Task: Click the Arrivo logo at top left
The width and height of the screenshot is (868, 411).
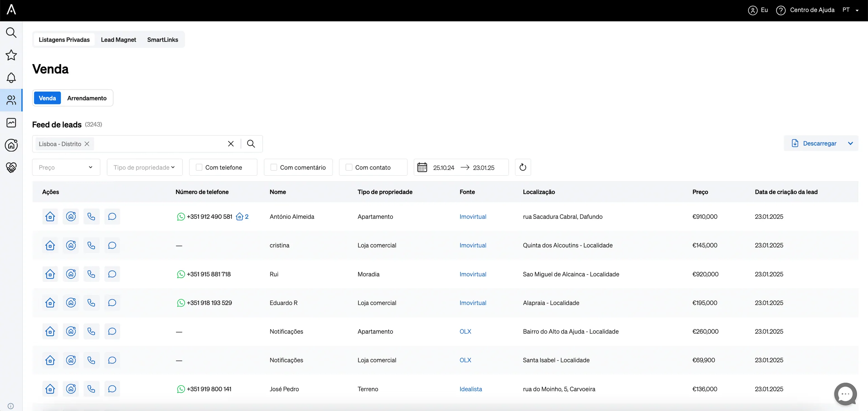Action: [11, 9]
